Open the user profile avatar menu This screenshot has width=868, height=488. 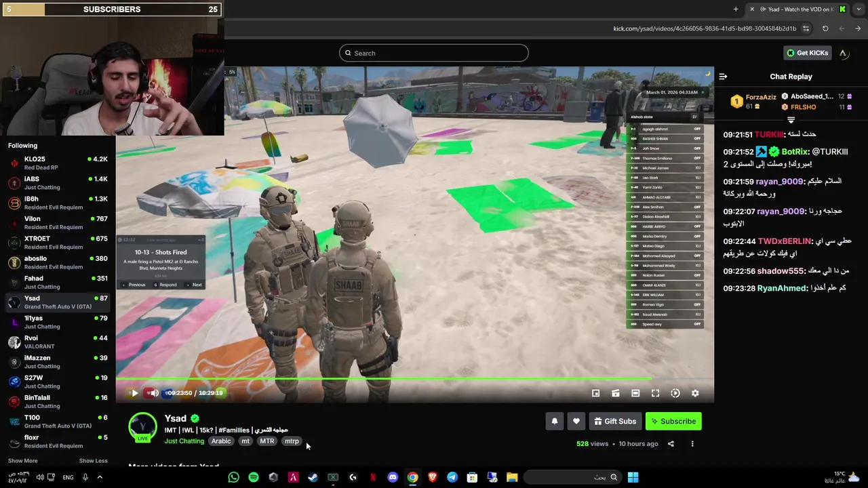tap(843, 53)
